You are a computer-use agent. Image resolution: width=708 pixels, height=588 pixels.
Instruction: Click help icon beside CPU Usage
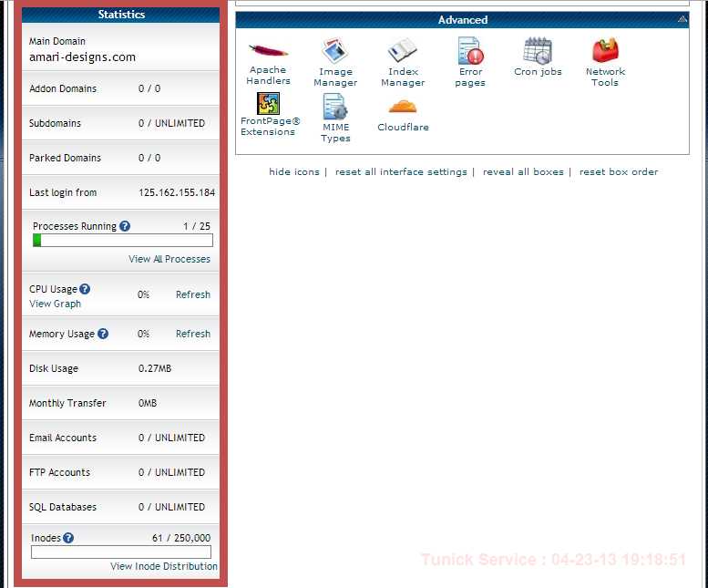point(85,289)
